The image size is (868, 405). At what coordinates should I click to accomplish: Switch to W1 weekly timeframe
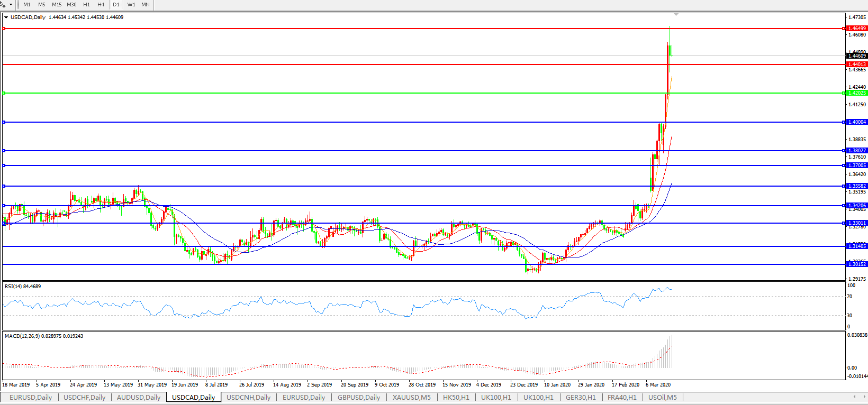coord(131,4)
